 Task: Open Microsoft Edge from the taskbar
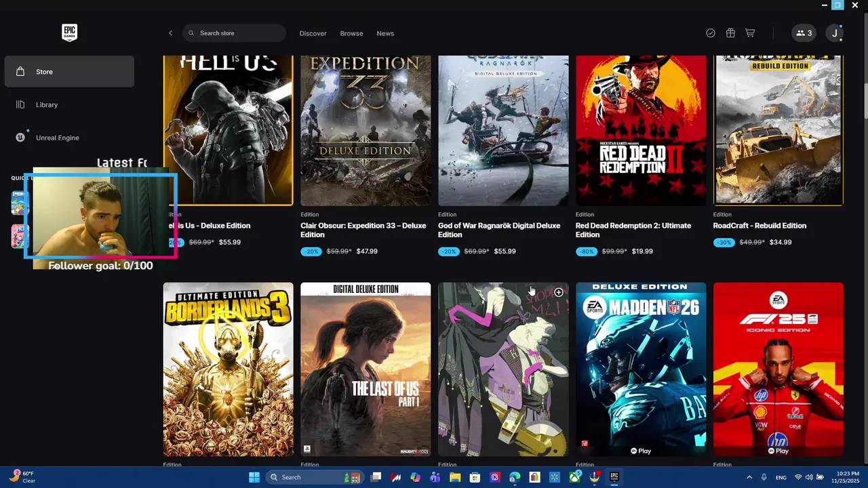[515, 477]
